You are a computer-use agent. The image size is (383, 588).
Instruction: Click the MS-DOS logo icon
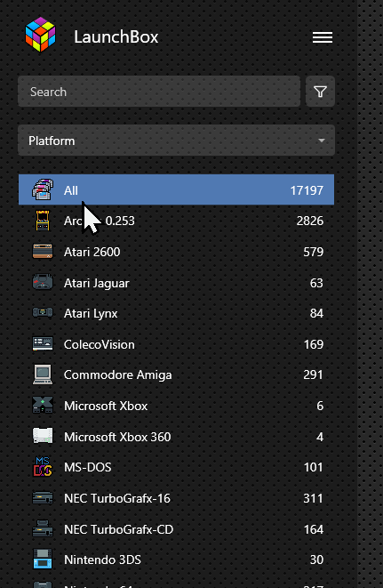[43, 467]
